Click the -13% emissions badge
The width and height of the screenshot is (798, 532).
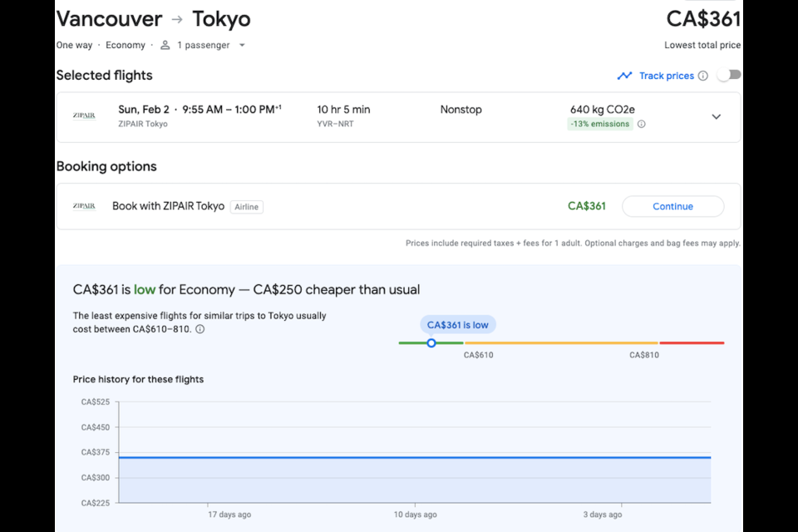tap(600, 124)
